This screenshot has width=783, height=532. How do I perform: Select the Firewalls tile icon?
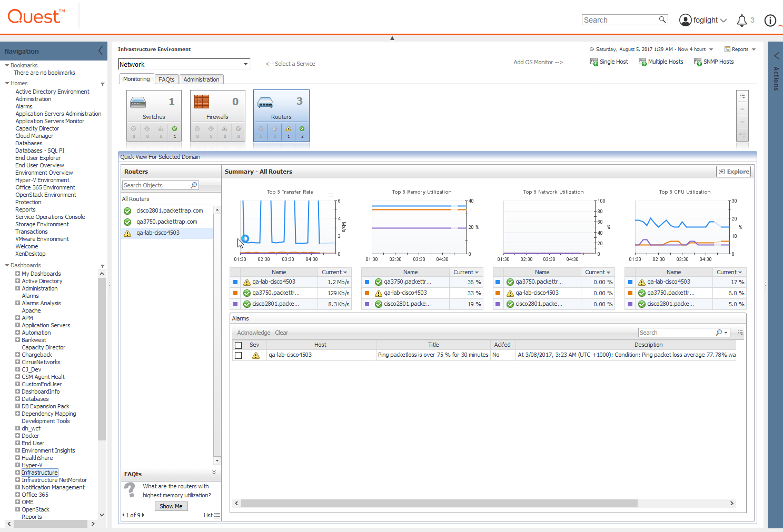coord(202,102)
